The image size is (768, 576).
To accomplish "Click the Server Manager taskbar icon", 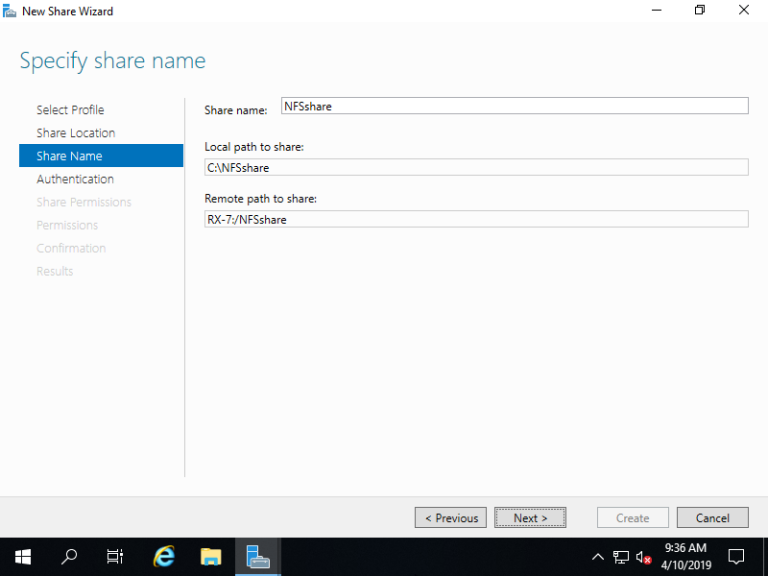I will [x=258, y=556].
